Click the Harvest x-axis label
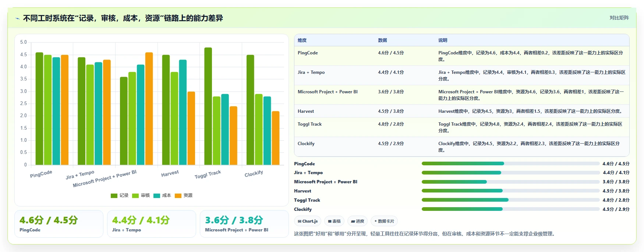The height and width of the screenshot is (252, 644). [x=170, y=173]
